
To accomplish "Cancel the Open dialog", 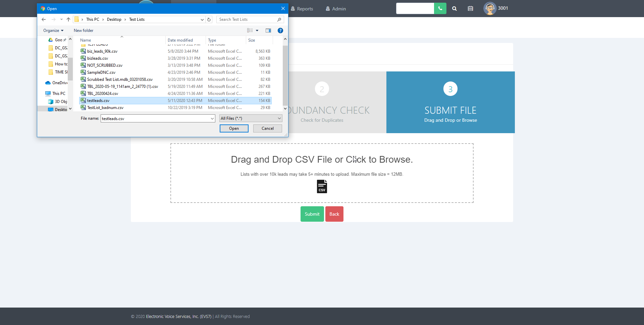I will (268, 128).
